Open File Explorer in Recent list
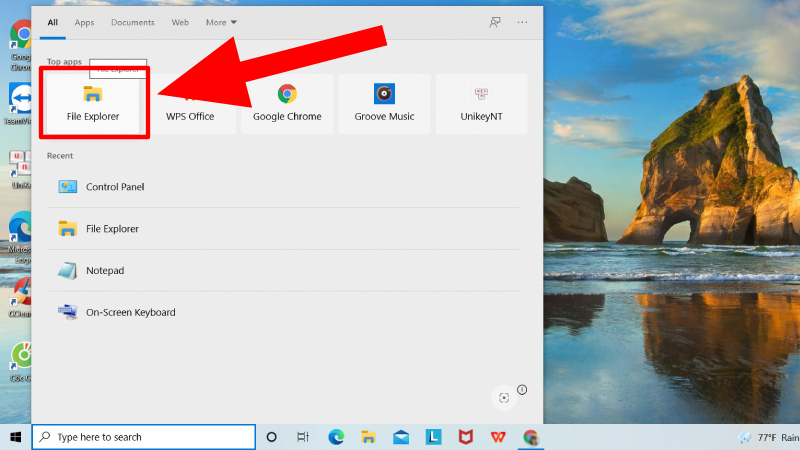Viewport: 800px width, 450px height. pyautogui.click(x=283, y=229)
